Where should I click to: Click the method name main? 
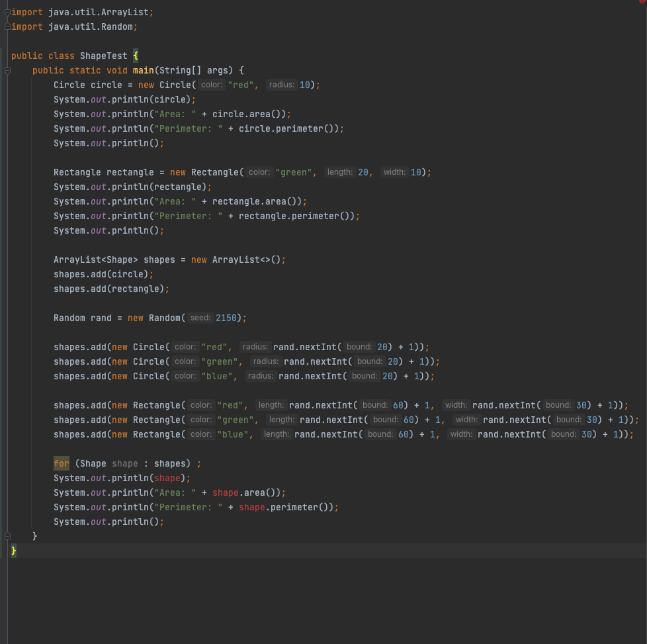click(x=143, y=71)
